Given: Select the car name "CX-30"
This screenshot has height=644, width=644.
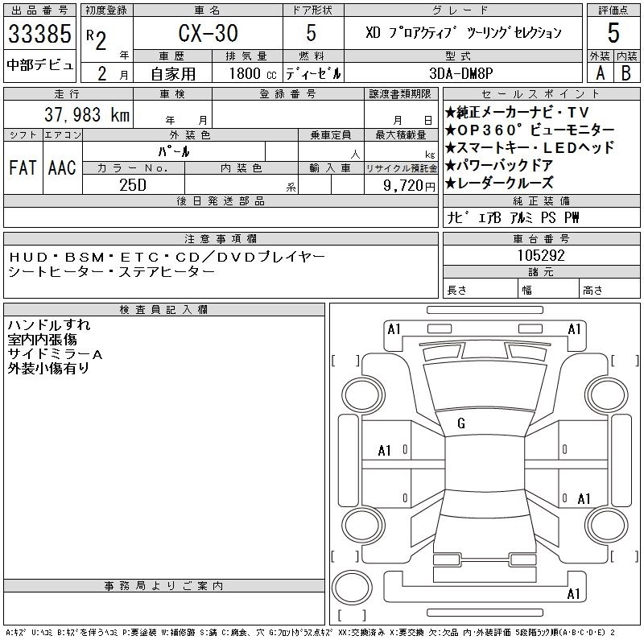Looking at the screenshot, I should tap(208, 33).
